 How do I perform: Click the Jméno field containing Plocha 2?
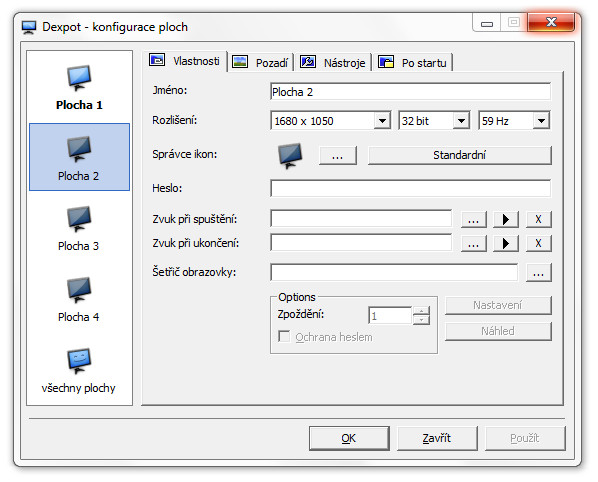[410, 92]
